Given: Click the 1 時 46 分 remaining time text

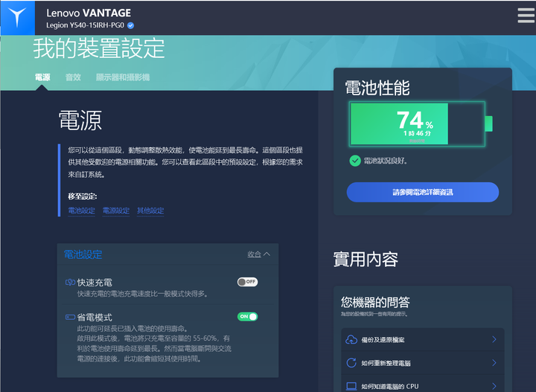Looking at the screenshot, I should (x=417, y=133).
